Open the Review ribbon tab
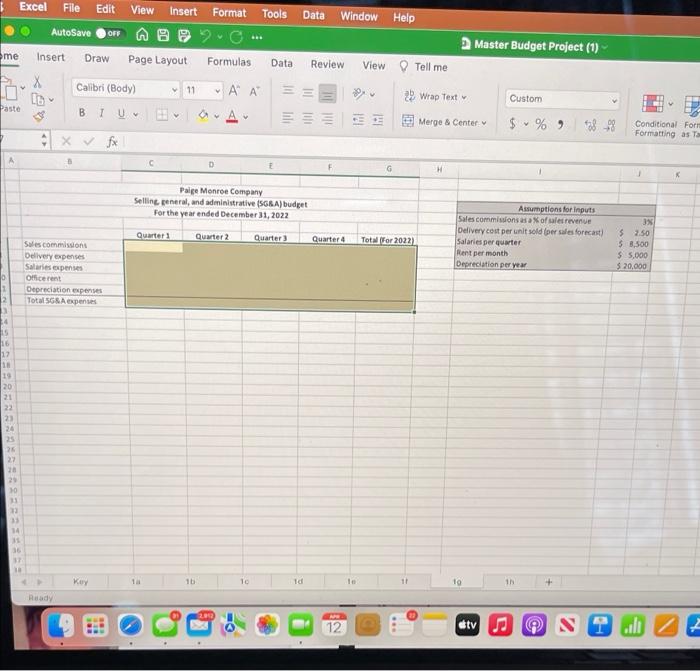The height and width of the screenshot is (671, 700). coord(327,64)
